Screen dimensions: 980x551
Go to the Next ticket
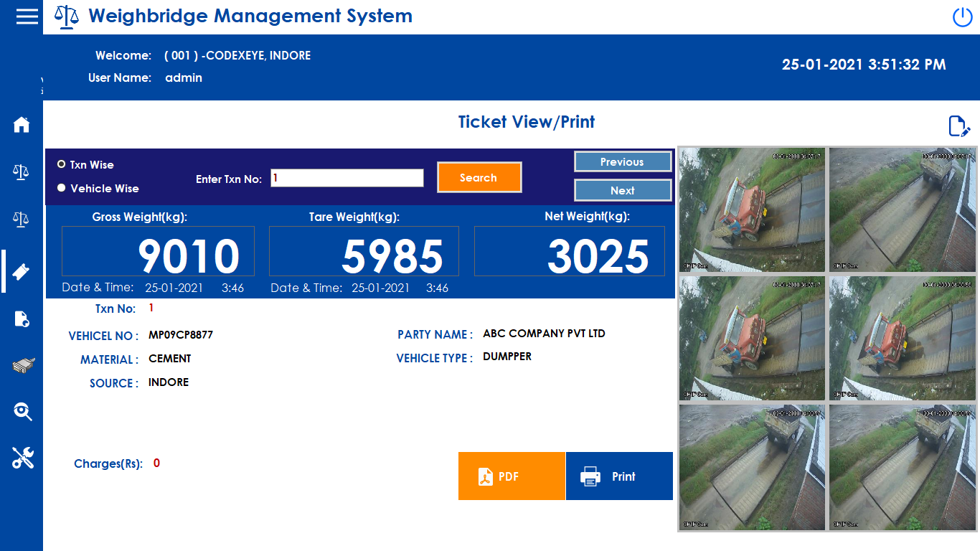pyautogui.click(x=622, y=190)
